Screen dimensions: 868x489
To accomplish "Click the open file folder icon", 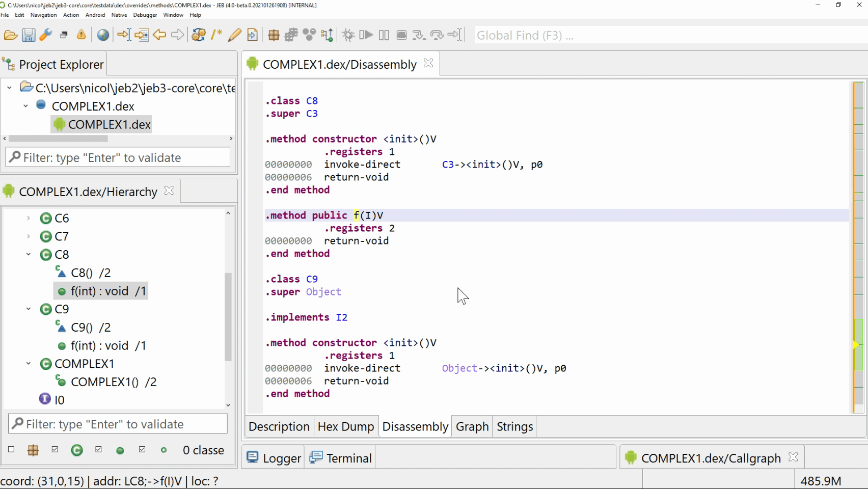I will point(11,35).
